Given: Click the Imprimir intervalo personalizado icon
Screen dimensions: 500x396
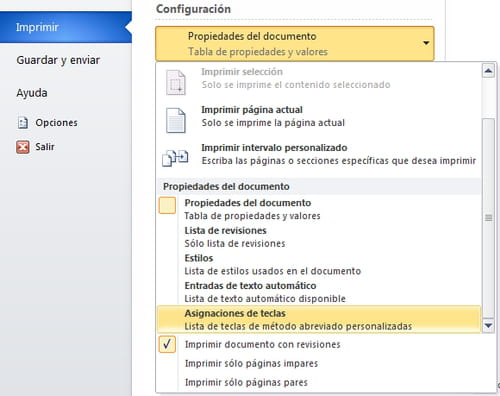Looking at the screenshot, I should pyautogui.click(x=175, y=158).
